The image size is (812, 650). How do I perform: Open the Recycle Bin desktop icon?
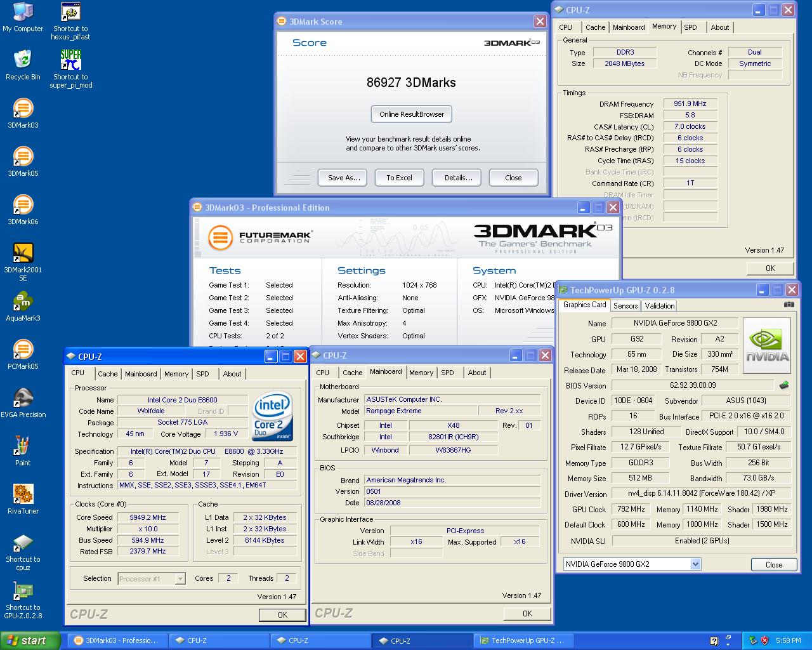pyautogui.click(x=23, y=65)
